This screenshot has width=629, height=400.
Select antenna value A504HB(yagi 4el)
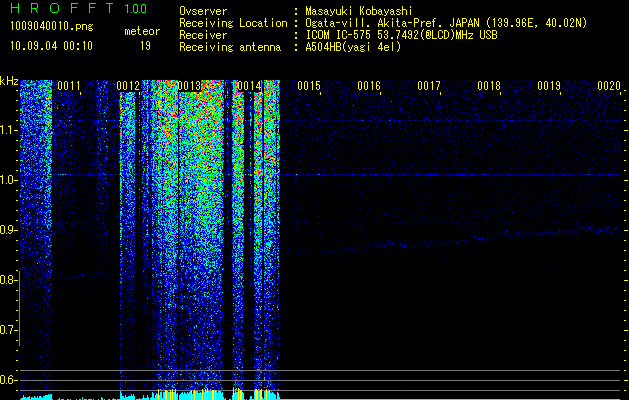(x=353, y=47)
